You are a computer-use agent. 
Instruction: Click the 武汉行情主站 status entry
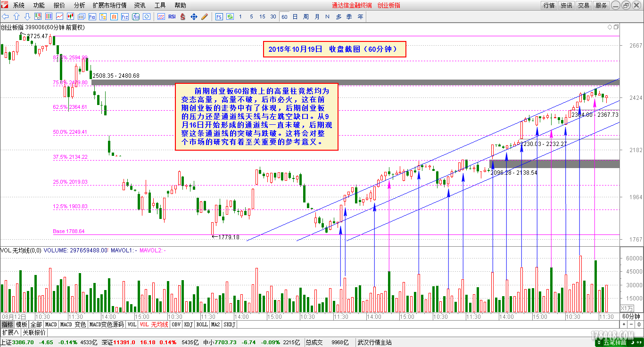(x=375, y=342)
